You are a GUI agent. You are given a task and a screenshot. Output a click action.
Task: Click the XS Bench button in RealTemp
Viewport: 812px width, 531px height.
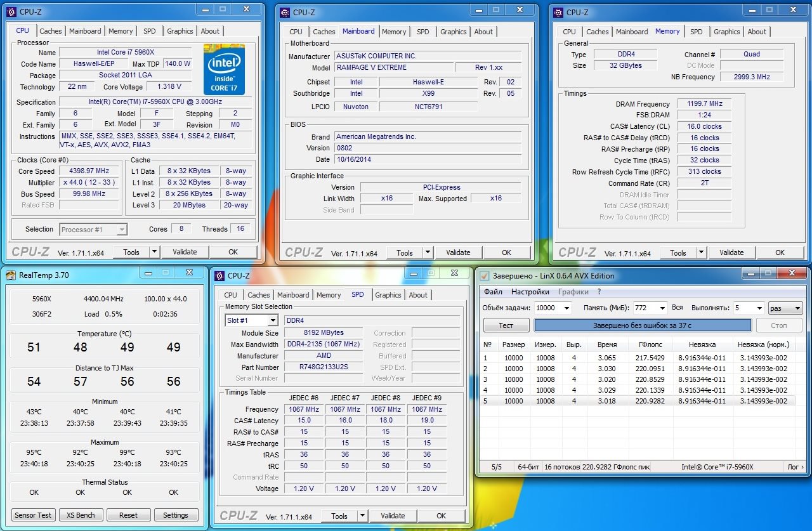tap(81, 515)
